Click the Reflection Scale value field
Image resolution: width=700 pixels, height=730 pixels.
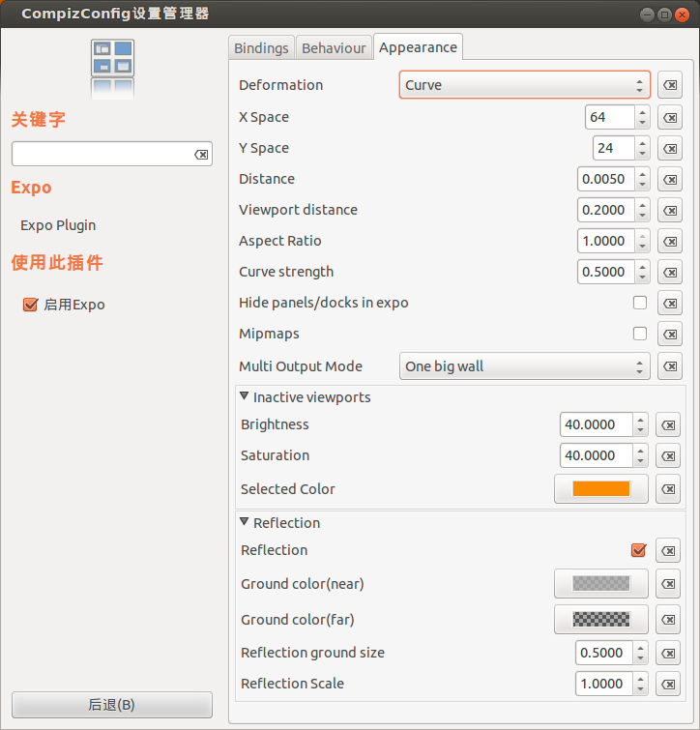click(603, 684)
